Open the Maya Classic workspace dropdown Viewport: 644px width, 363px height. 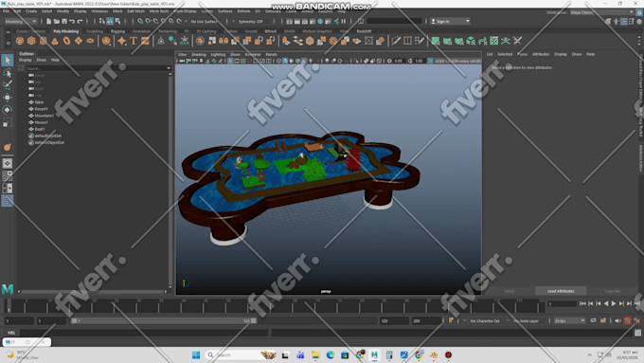pyautogui.click(x=602, y=12)
